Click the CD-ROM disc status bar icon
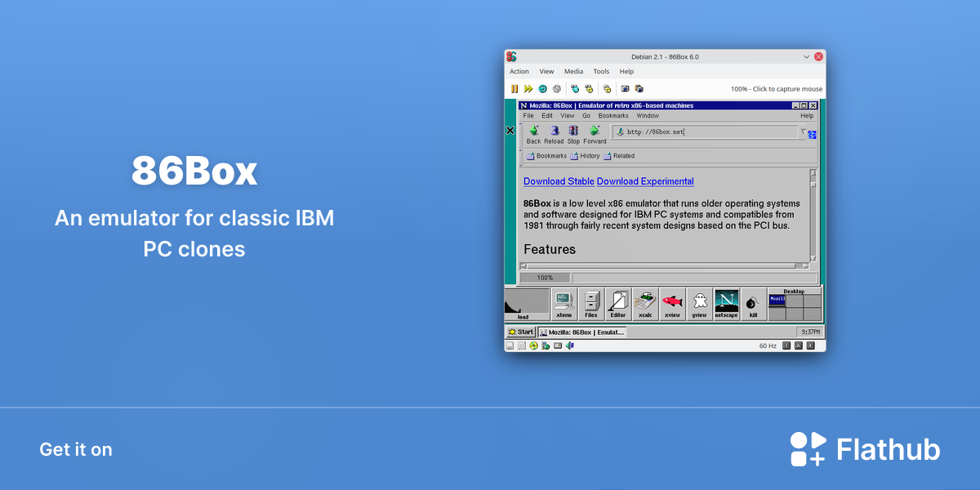 coord(533,345)
